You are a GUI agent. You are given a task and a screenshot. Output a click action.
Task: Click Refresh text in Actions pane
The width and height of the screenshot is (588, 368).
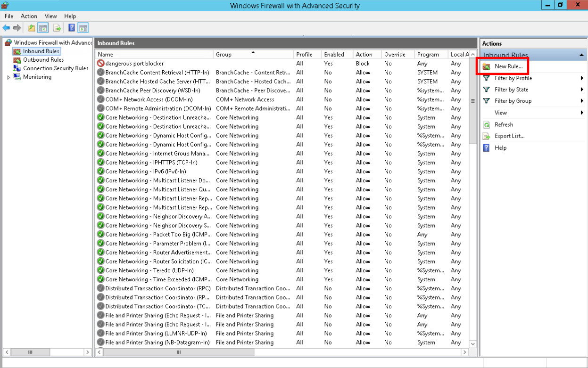(x=504, y=125)
